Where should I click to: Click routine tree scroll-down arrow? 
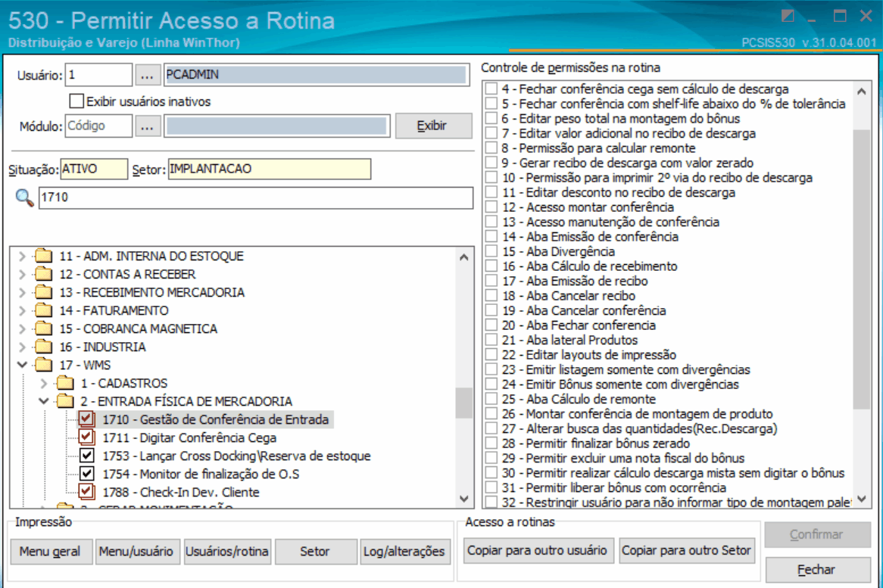click(x=464, y=499)
